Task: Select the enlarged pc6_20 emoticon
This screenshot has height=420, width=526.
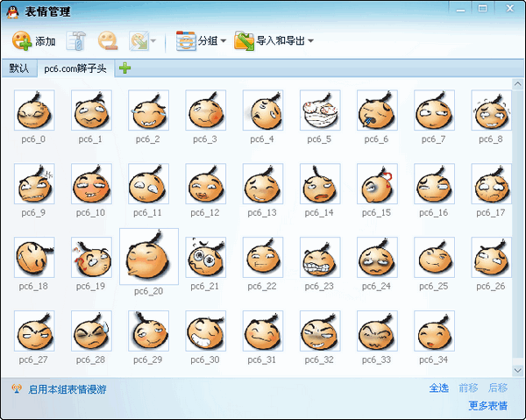Action: pos(149,258)
